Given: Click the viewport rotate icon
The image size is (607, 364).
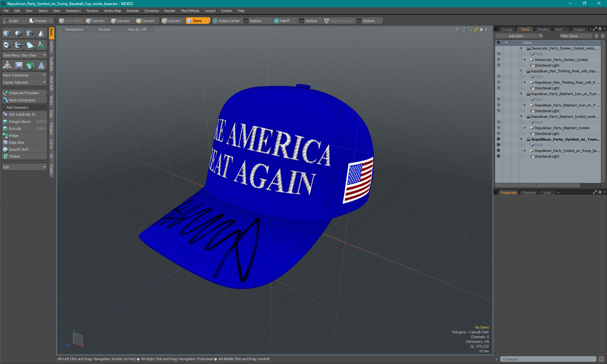Looking at the screenshot, I should pyautogui.click(x=464, y=30).
